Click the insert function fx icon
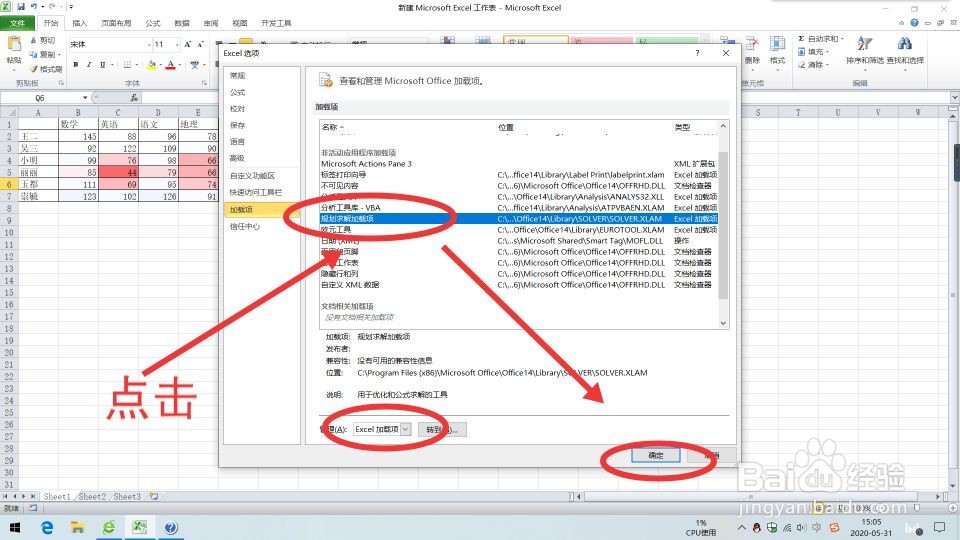 (134, 97)
